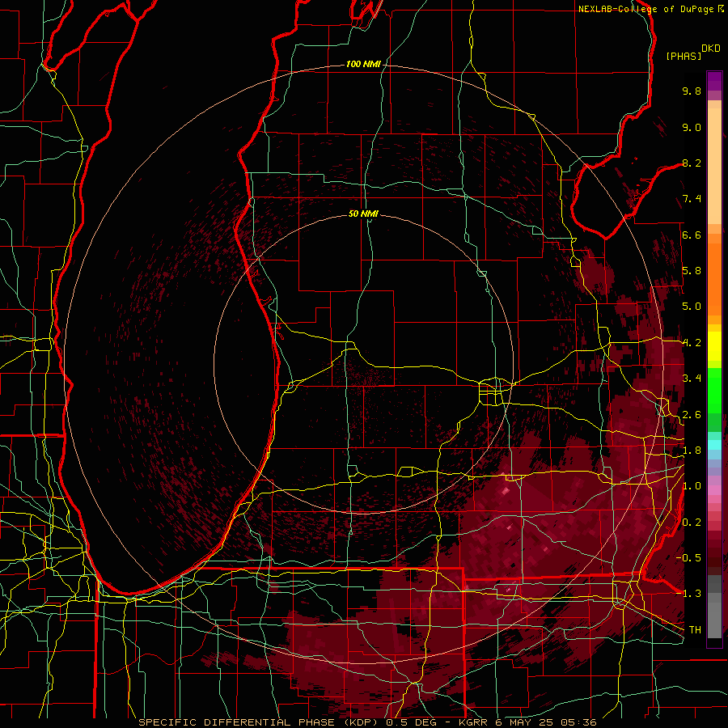The image size is (728, 728).
Task: Pick the pink band near 1.0 on the color bar
Action: tap(714, 490)
